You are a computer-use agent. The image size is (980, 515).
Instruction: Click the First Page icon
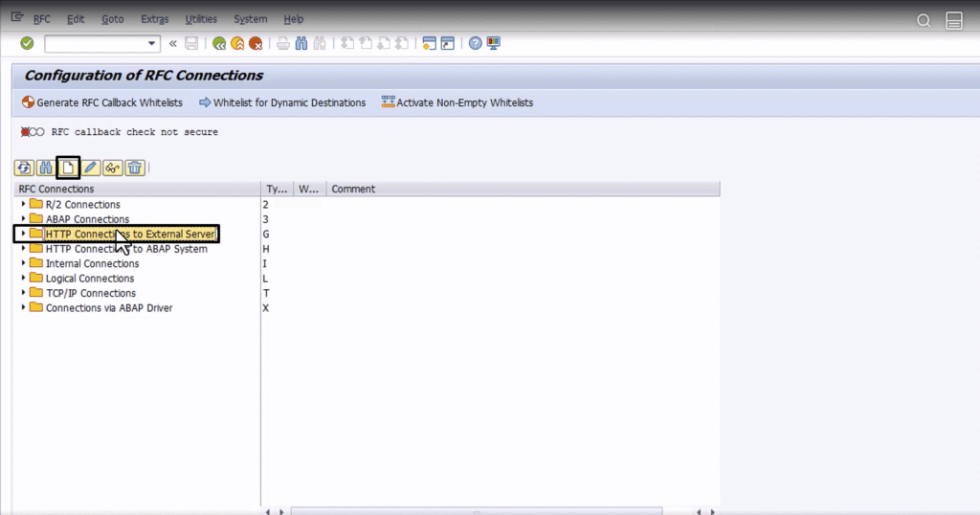(346, 43)
